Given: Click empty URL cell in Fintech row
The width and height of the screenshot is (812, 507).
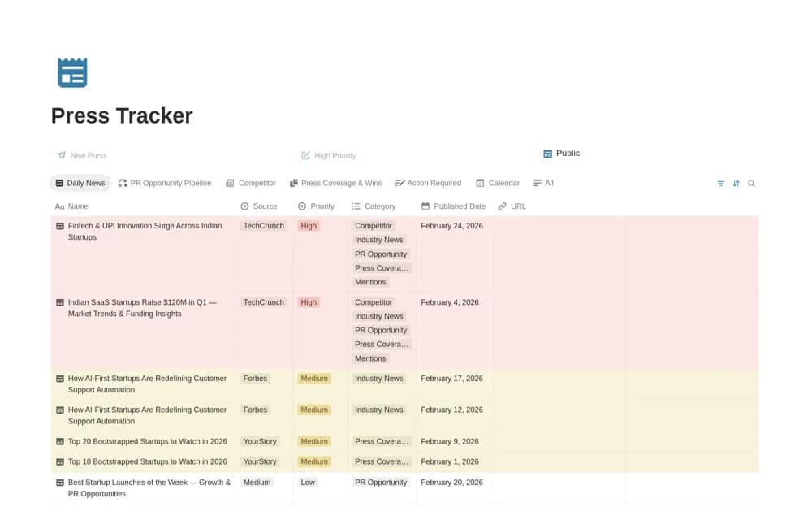Looking at the screenshot, I should [x=559, y=254].
